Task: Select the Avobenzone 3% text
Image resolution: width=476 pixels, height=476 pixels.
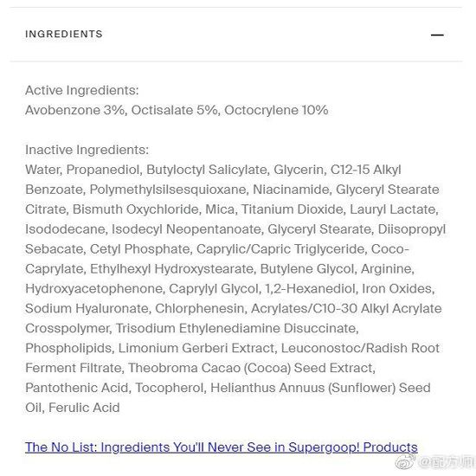Action: click(74, 110)
